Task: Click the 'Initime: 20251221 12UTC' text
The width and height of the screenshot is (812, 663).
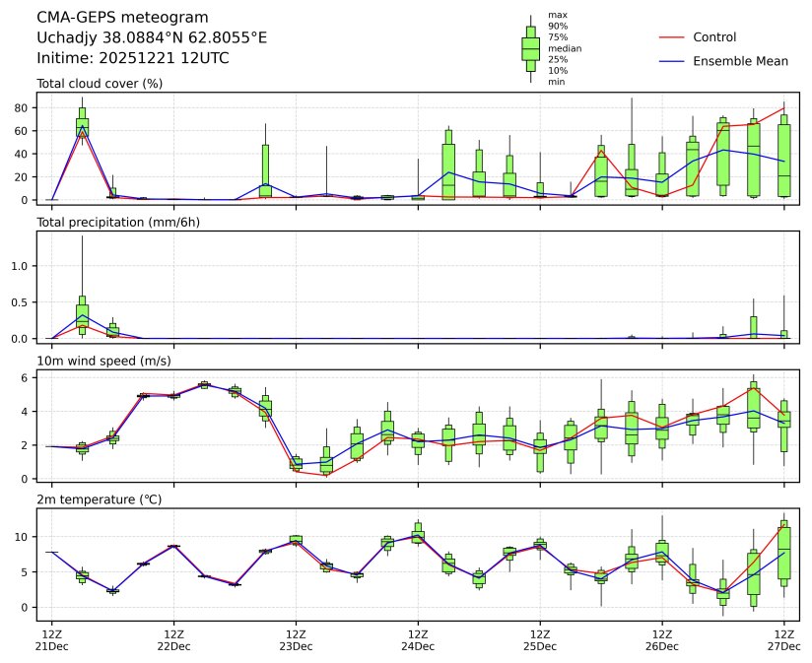Action: coord(133,58)
